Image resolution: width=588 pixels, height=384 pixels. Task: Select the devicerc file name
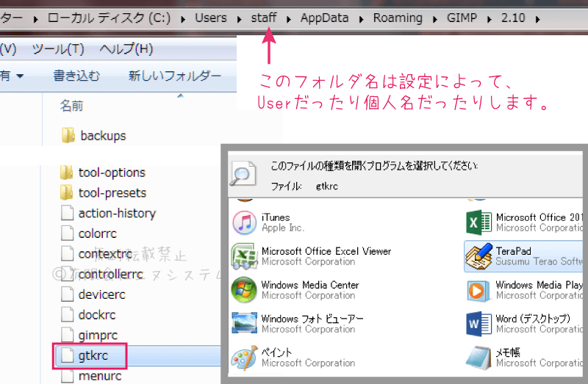click(x=101, y=294)
